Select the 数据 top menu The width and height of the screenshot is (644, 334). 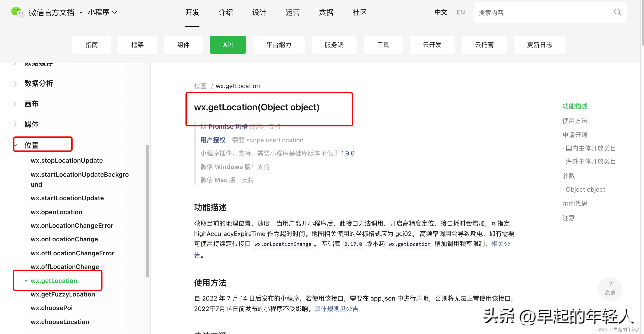pos(326,12)
